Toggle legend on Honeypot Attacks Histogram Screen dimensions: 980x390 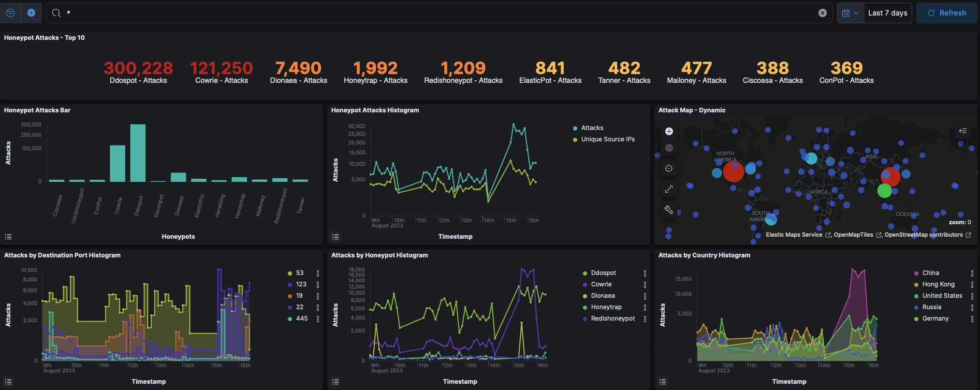tap(335, 237)
